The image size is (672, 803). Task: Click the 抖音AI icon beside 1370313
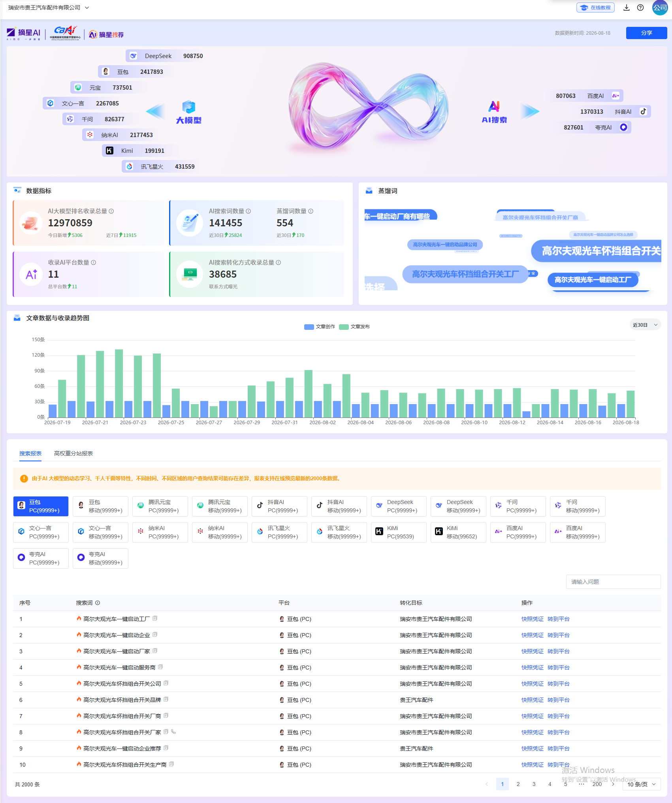pyautogui.click(x=644, y=111)
